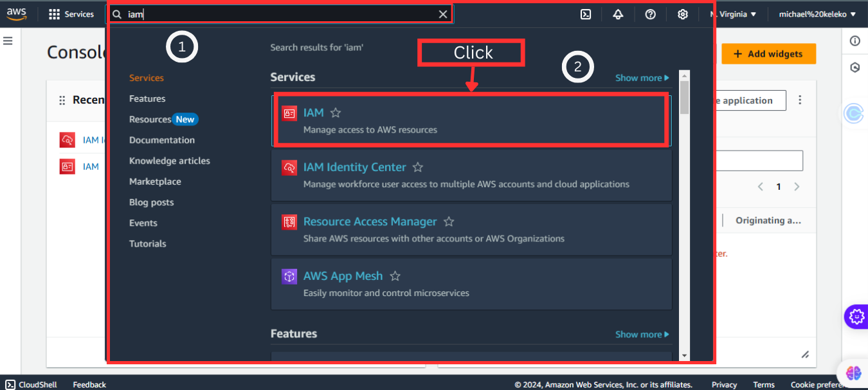868x390 pixels.
Task: Click the IAM Identity Center result icon
Action: [x=289, y=167]
